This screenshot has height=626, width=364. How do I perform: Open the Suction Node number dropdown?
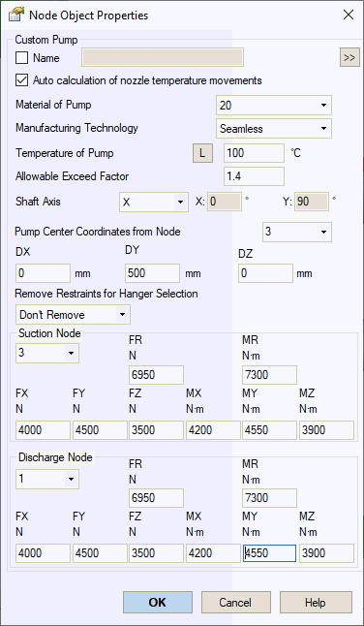point(47,354)
